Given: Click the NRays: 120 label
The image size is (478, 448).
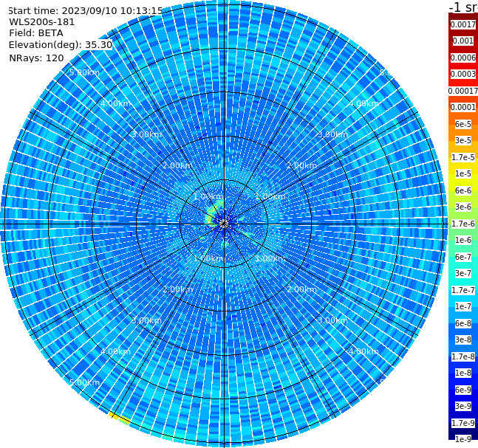Looking at the screenshot, I should point(36,58).
